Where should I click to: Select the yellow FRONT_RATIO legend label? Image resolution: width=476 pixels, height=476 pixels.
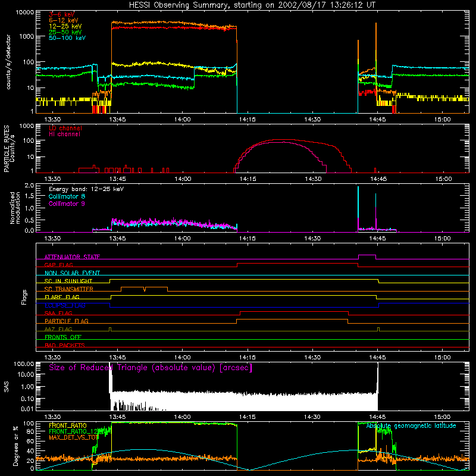68,425
